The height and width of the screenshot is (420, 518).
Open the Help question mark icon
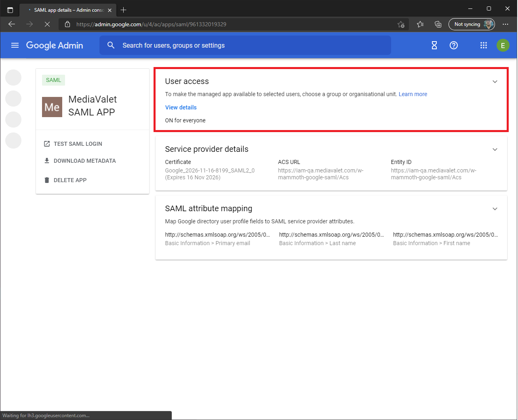(453, 45)
